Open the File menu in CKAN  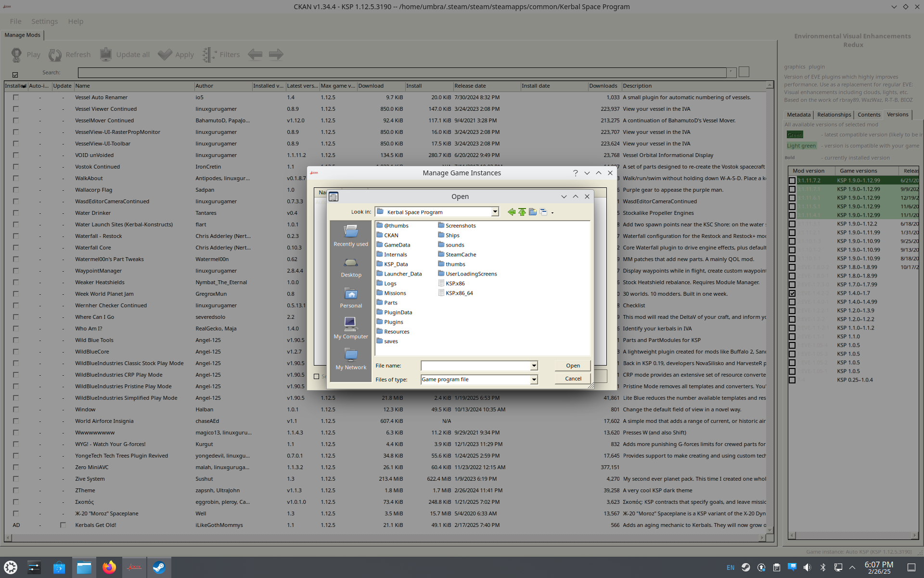click(x=15, y=21)
